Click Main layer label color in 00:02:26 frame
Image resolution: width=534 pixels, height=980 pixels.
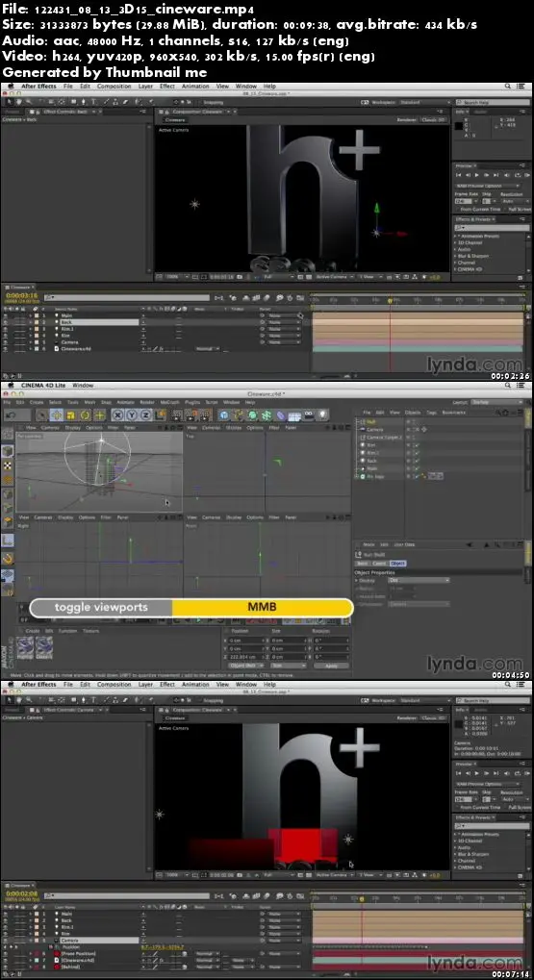tap(37, 316)
